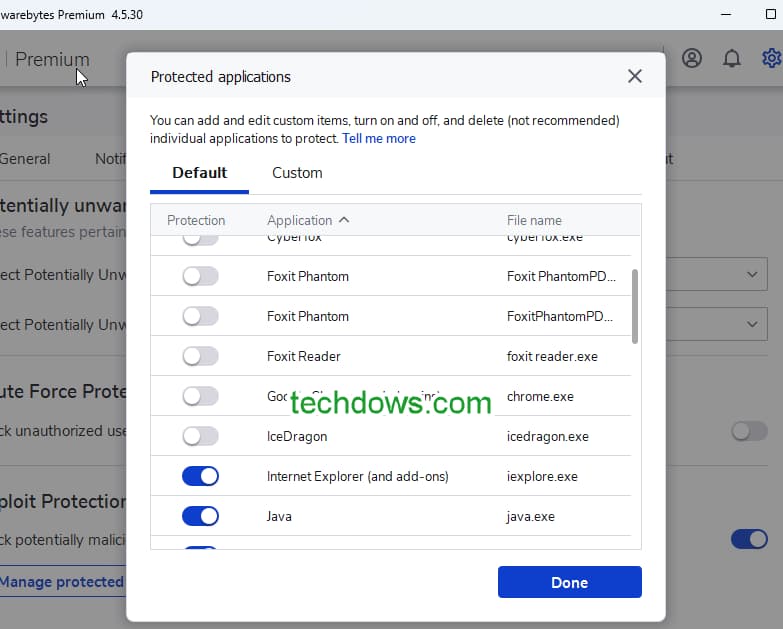Toggle Brute Force Protection switch in Settings

click(x=749, y=431)
